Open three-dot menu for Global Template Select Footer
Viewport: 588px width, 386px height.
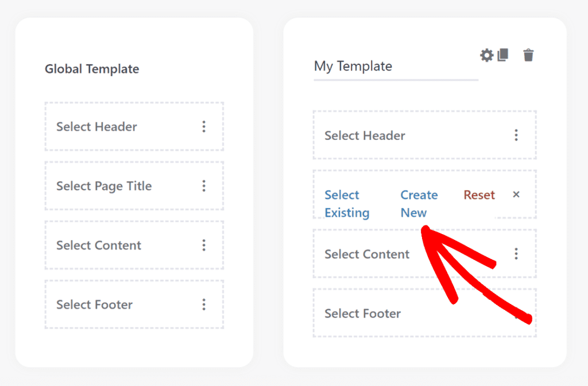point(204,305)
